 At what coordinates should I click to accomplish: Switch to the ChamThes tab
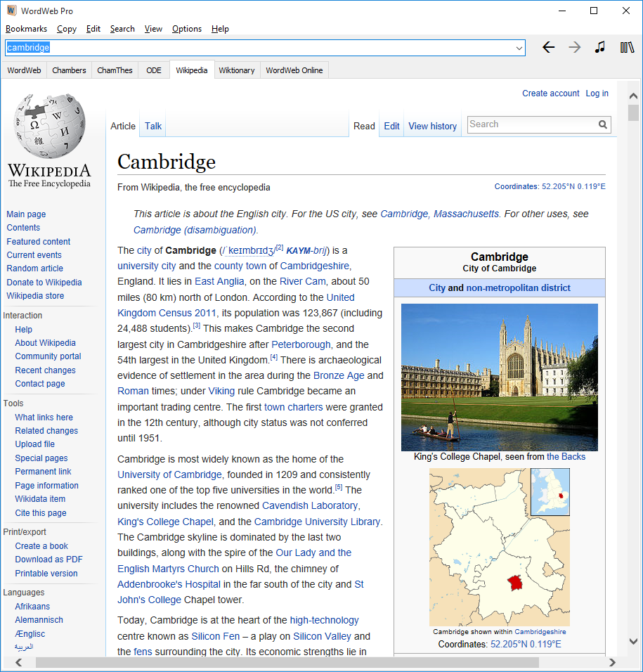tap(115, 70)
